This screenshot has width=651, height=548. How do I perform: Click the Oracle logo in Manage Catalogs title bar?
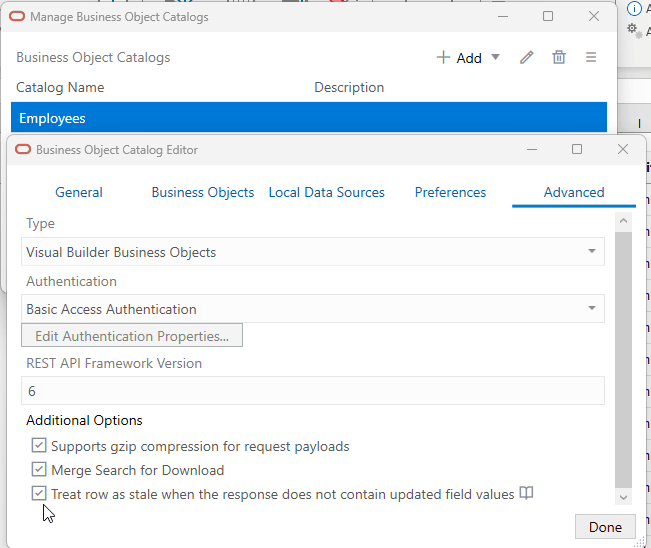(17, 17)
